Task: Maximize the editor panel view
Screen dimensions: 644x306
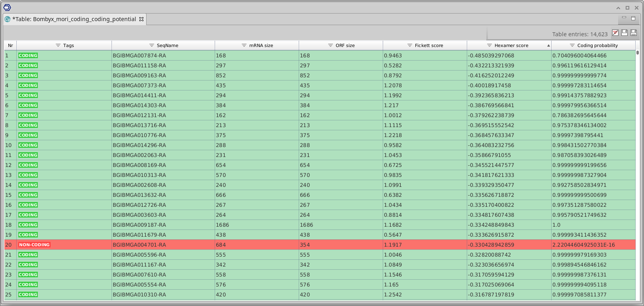Action: pyautogui.click(x=634, y=18)
